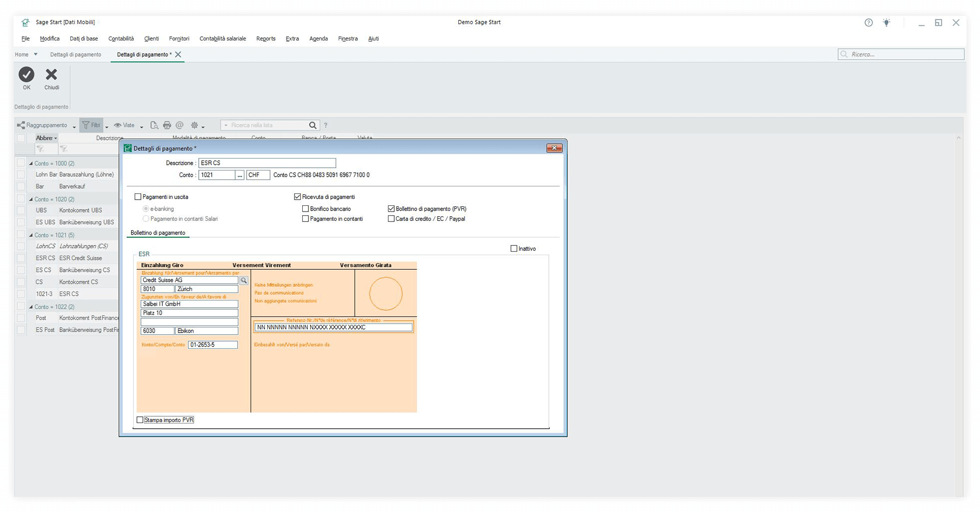Click the Viste eye icon
The image size is (980, 512).
point(118,125)
